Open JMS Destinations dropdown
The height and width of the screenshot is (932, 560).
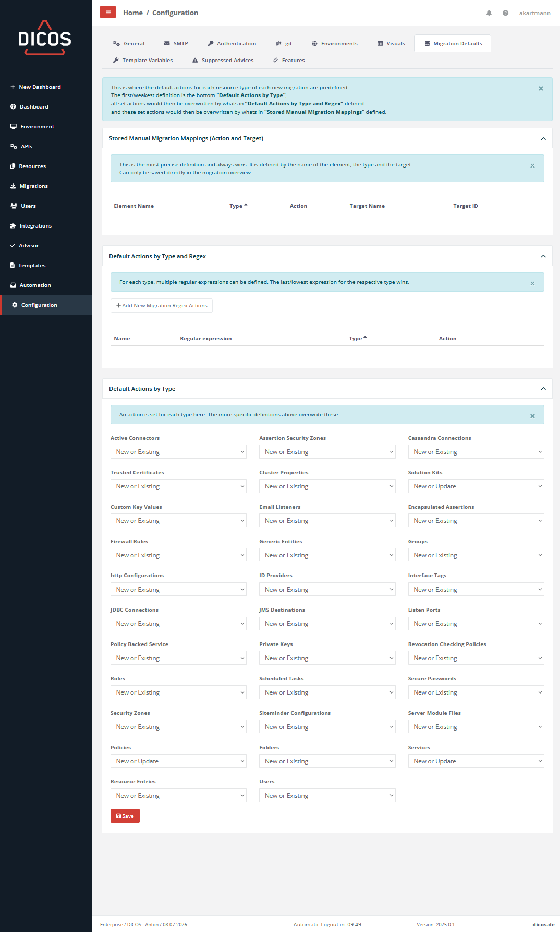click(x=327, y=624)
